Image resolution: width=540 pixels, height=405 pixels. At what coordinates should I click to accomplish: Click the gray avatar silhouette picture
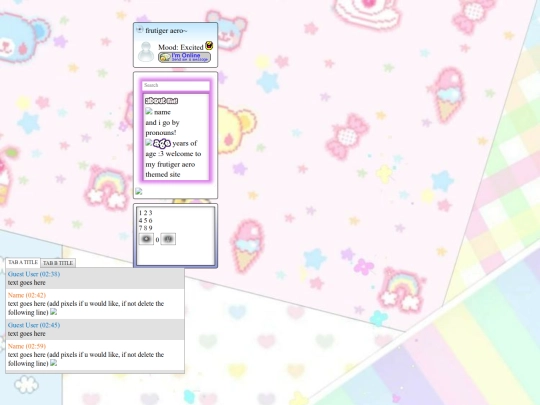point(146,52)
